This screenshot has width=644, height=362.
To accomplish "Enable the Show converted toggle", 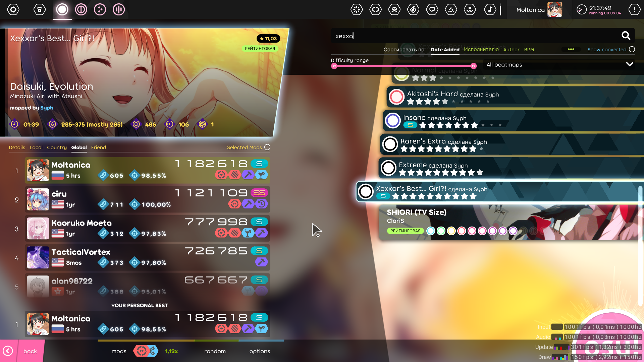I will tap(632, 49).
